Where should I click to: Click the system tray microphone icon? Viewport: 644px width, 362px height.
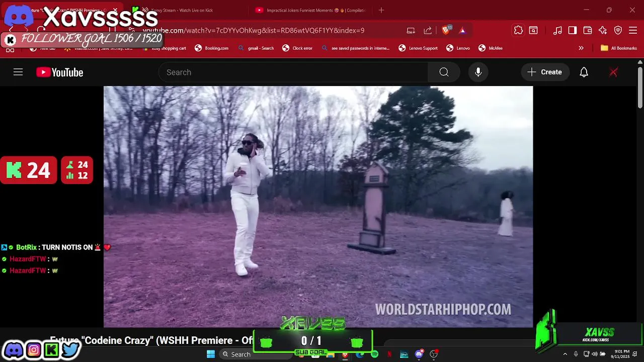(x=576, y=354)
